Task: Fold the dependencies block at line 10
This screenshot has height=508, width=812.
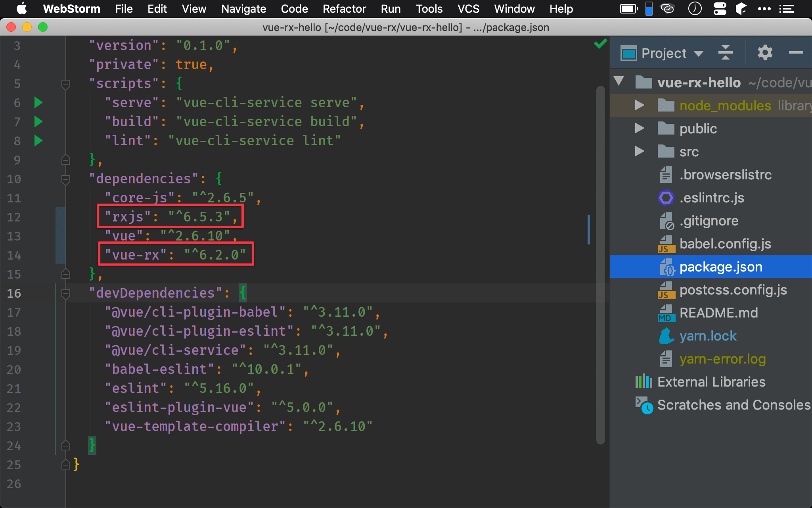Action: [66, 179]
